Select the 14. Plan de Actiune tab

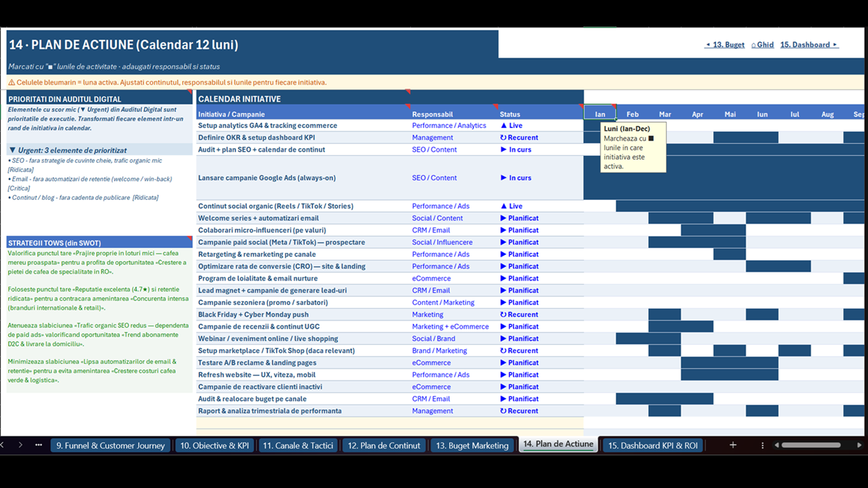(x=558, y=445)
